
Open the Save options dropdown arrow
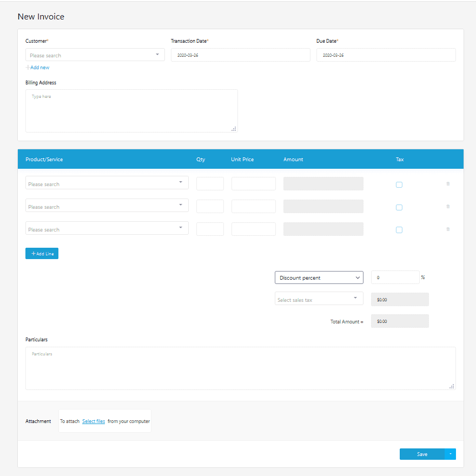pos(450,454)
